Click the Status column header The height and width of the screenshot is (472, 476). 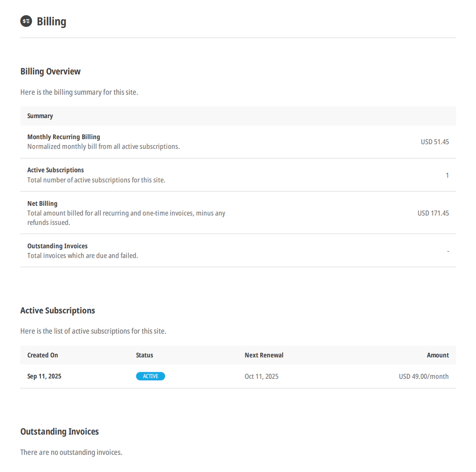click(144, 355)
